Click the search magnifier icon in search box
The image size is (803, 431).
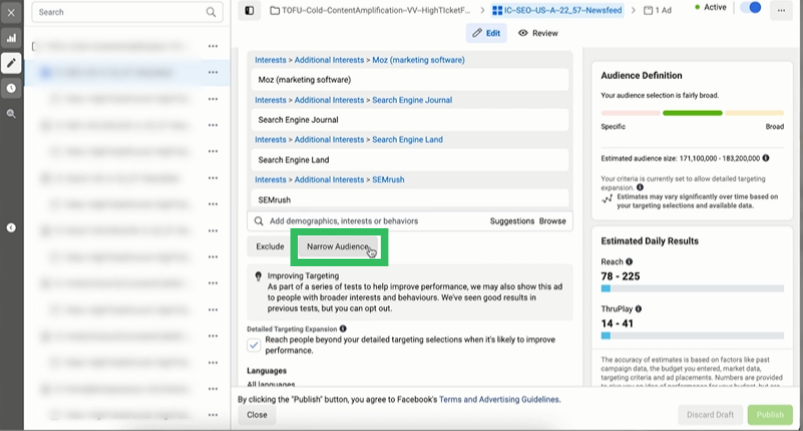[211, 12]
